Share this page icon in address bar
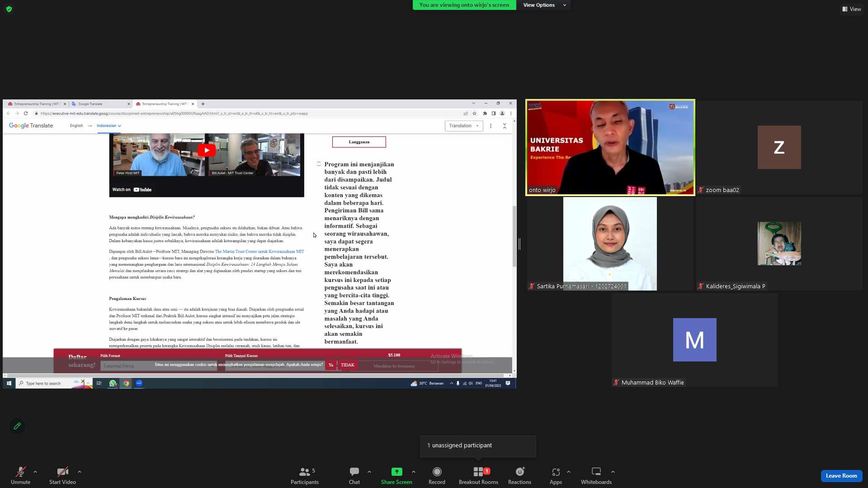This screenshot has height=488, width=868. point(466,113)
